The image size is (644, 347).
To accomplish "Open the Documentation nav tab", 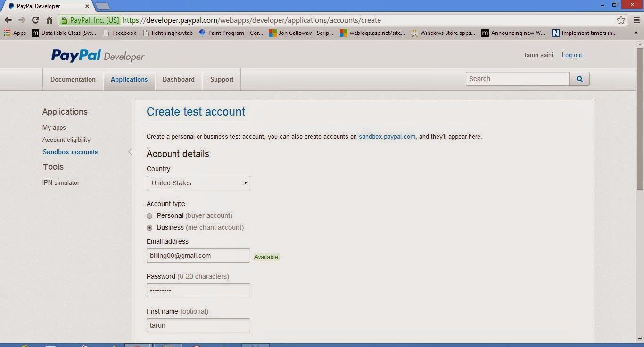I will pyautogui.click(x=73, y=79).
